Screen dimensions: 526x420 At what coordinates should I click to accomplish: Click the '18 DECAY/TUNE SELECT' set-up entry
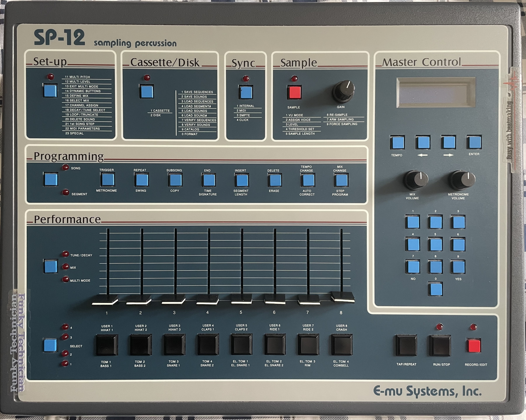(x=85, y=110)
